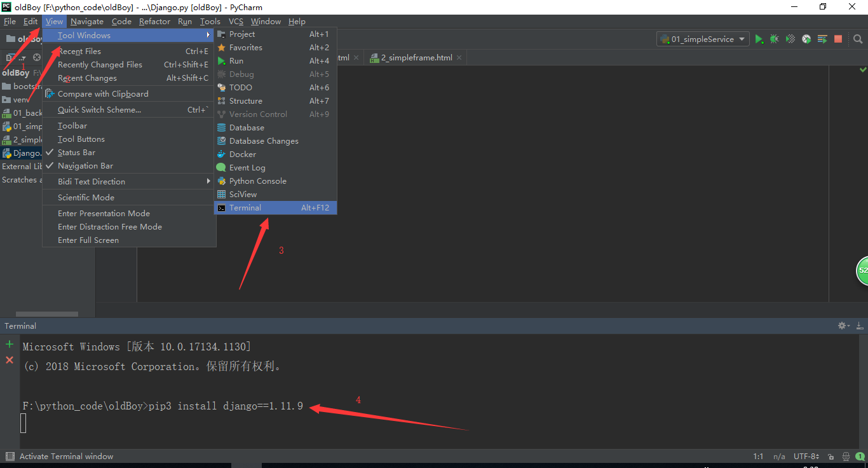
Task: Open the VCS menu
Action: (x=236, y=22)
